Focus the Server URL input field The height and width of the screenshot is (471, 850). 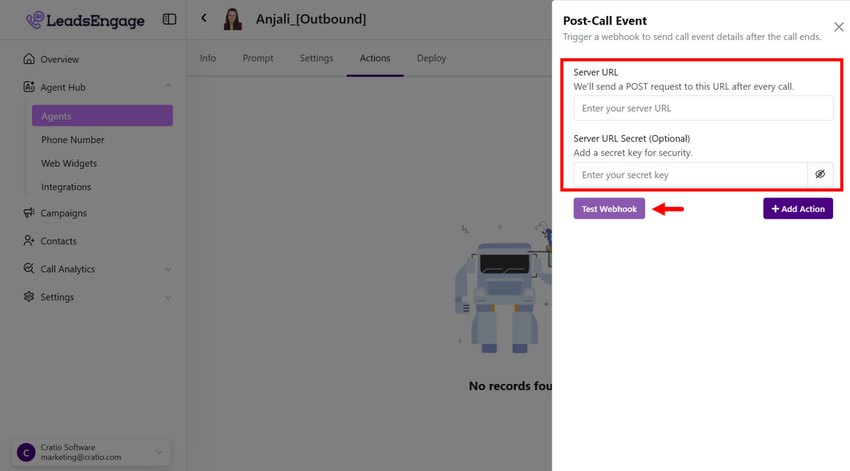(x=702, y=108)
